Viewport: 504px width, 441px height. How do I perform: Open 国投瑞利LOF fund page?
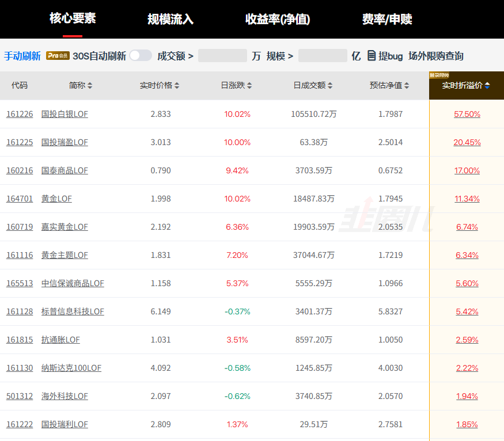pos(65,425)
